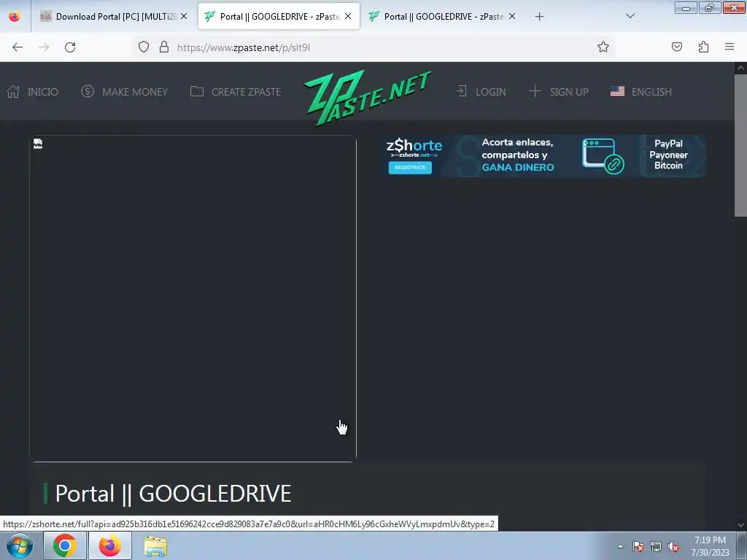Open CREATE ZPASTE menu item
The height and width of the screenshot is (560, 747).
[x=236, y=91]
